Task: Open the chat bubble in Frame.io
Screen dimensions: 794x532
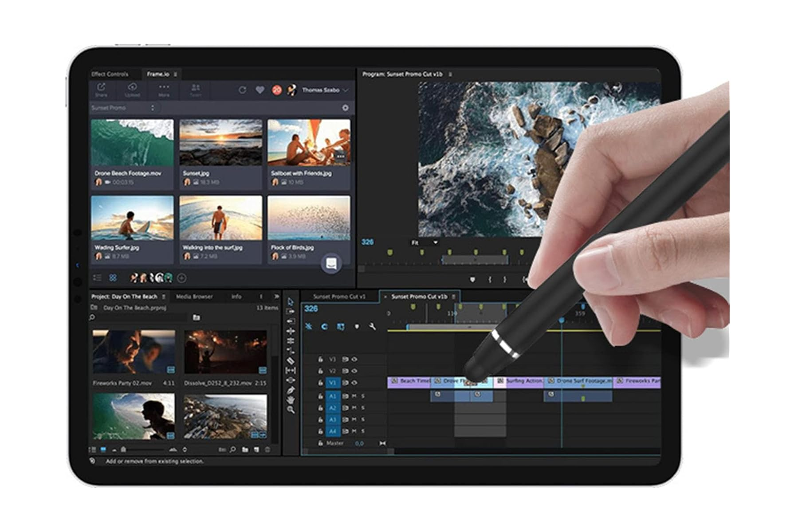Action: click(x=331, y=264)
